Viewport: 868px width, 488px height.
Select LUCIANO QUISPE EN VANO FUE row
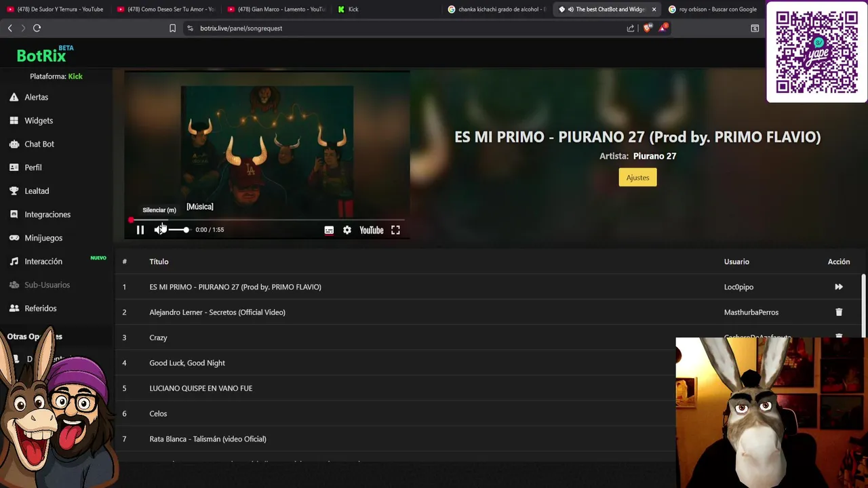[395, 388]
